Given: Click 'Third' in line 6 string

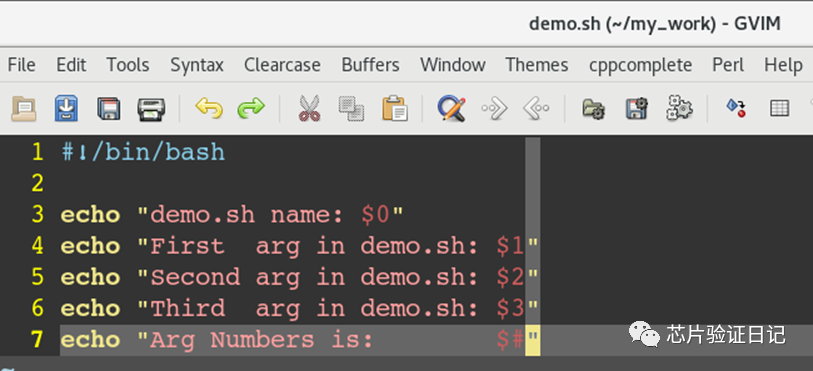Looking at the screenshot, I should point(187,308).
